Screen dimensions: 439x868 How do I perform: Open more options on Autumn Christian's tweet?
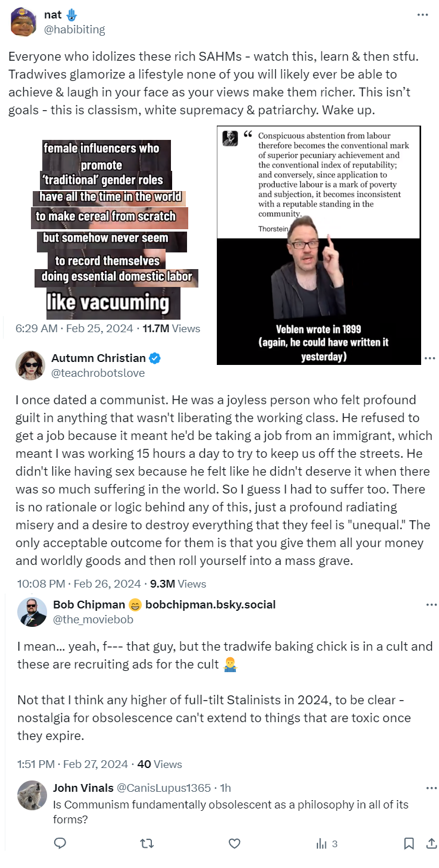[429, 358]
